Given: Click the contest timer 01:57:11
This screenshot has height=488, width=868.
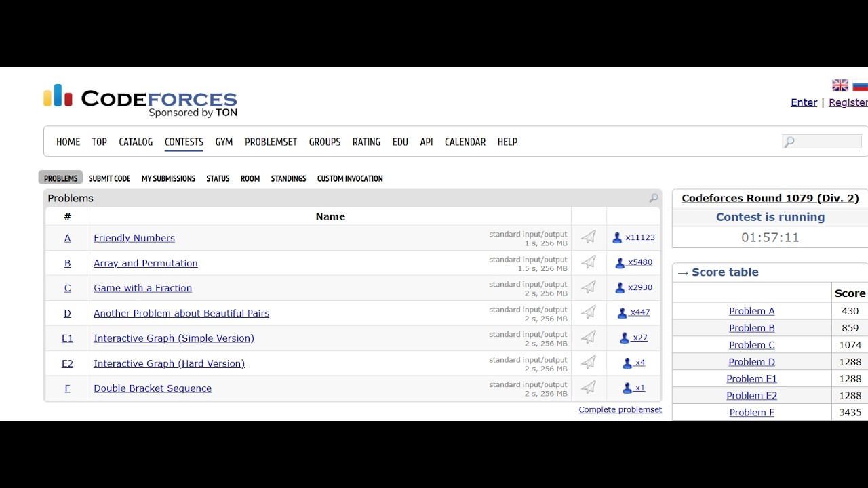Looking at the screenshot, I should click(x=770, y=238).
